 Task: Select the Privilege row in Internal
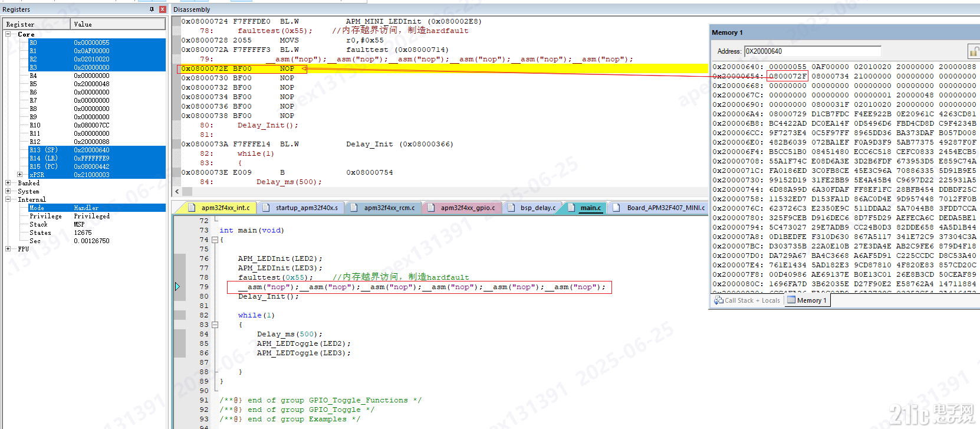point(97,216)
